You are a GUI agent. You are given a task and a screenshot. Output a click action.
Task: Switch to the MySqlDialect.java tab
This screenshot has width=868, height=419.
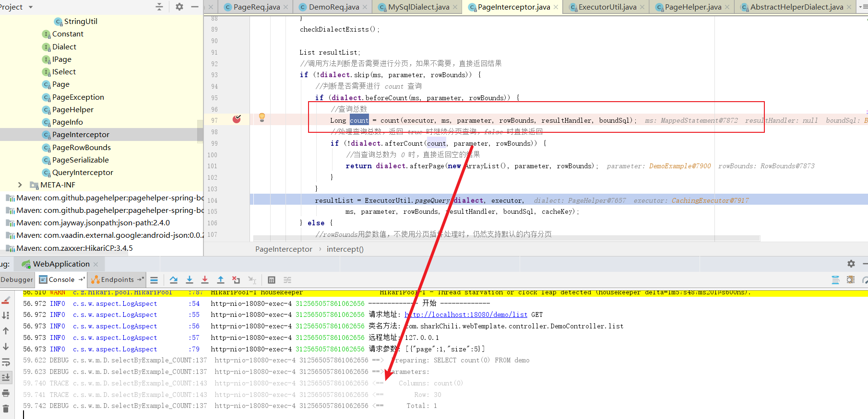tap(418, 7)
